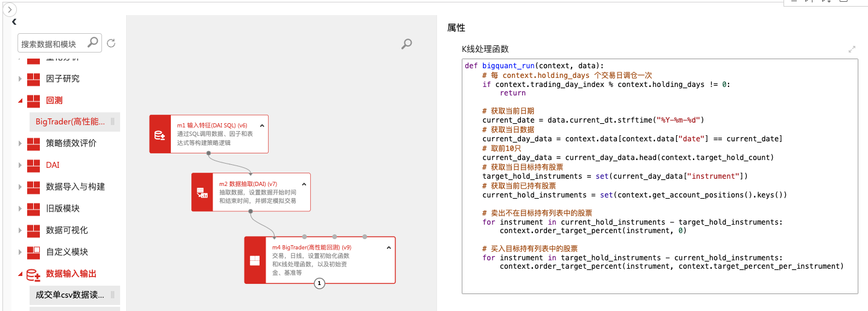Click the m4 node output port labeled 1

[320, 283]
